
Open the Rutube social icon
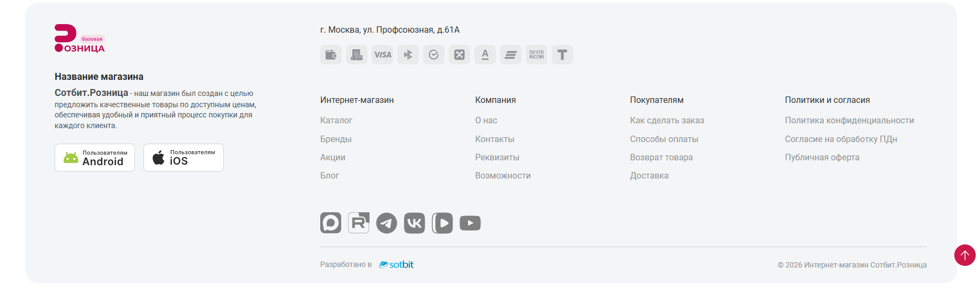coord(359,223)
